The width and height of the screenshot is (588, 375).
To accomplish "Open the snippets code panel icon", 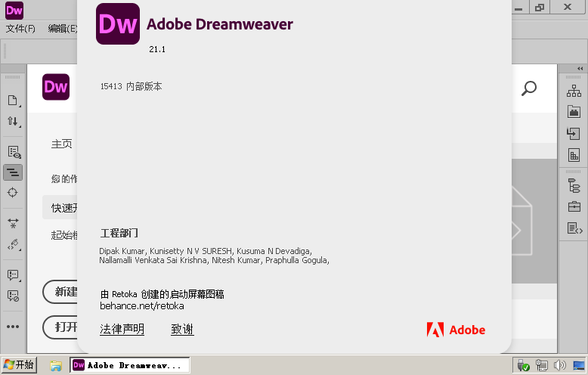I will pos(575,228).
